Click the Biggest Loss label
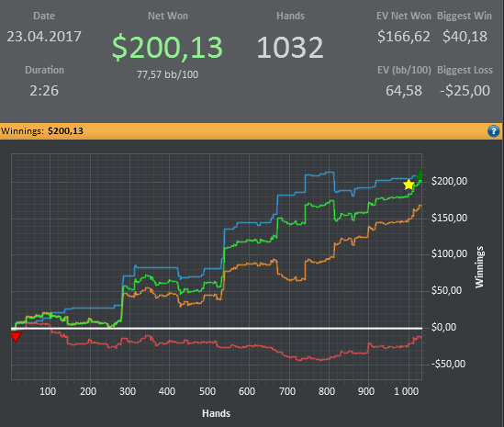This screenshot has width=504, height=427. tap(465, 70)
